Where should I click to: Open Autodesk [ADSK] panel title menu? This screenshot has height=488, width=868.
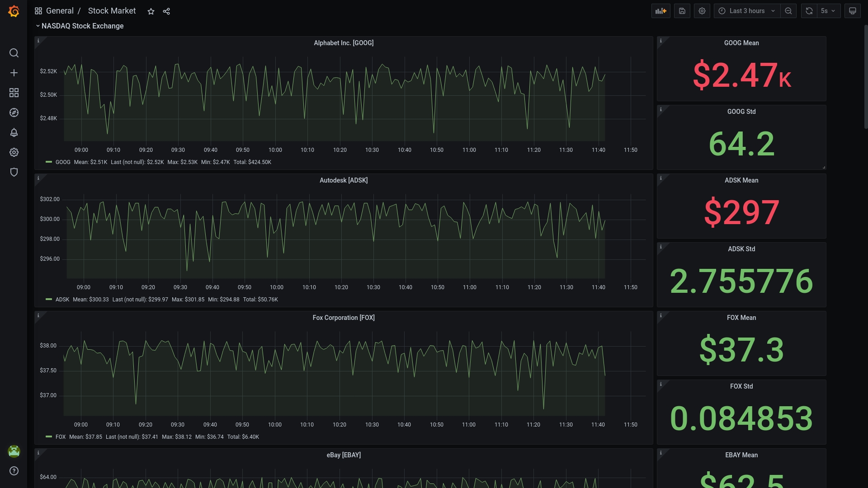(x=344, y=180)
